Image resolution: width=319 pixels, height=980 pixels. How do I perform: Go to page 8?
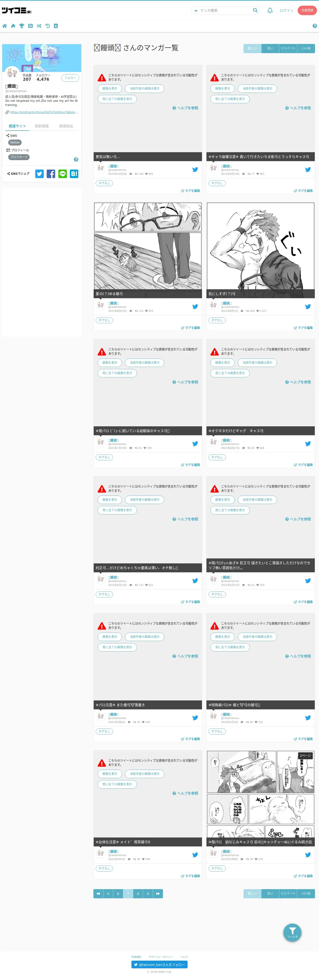(138, 894)
